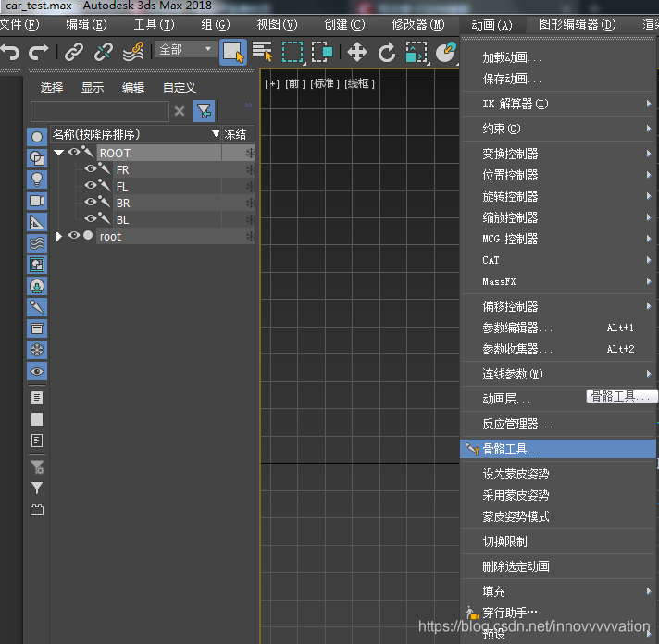
Task: Toggle display of helpers filter
Action: coord(37,222)
